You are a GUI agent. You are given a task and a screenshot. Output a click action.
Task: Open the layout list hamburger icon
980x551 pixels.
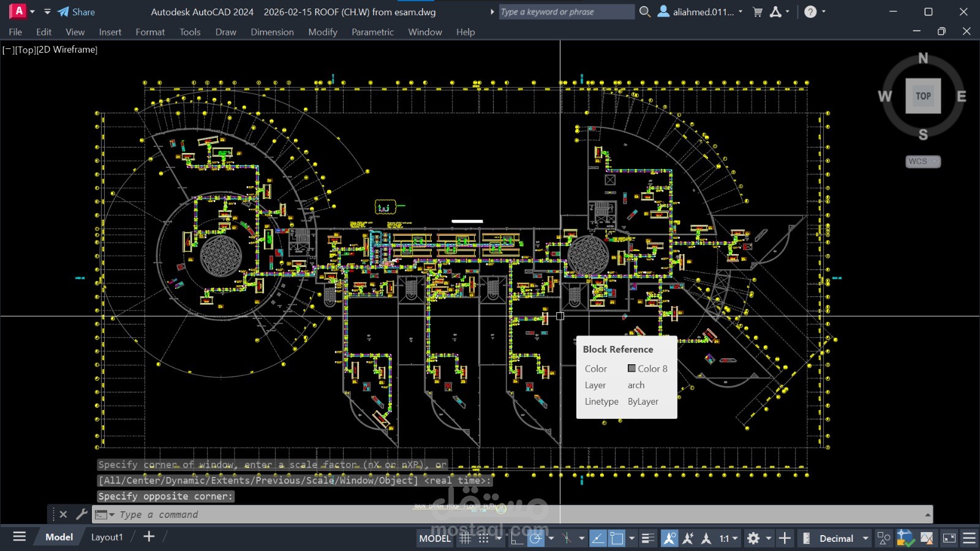click(20, 537)
